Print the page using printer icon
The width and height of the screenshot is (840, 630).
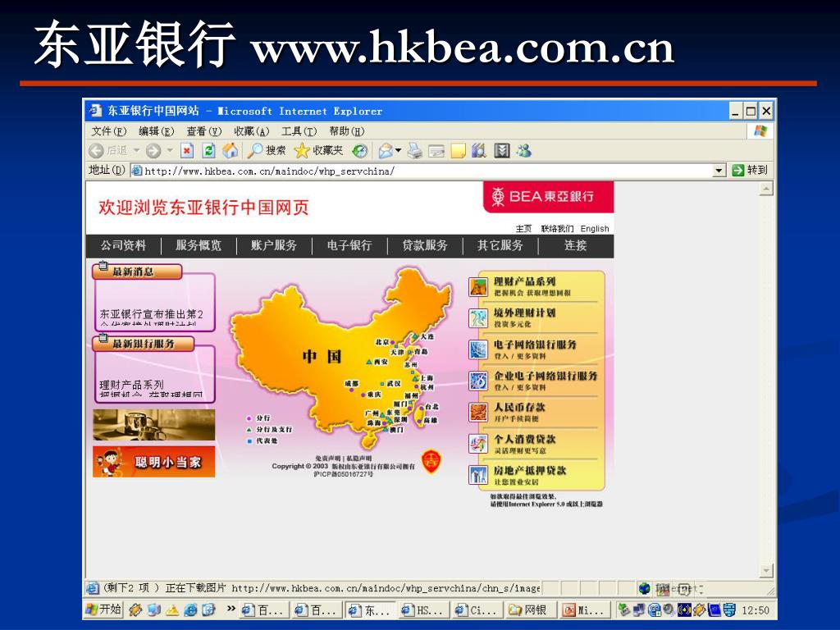click(x=414, y=151)
